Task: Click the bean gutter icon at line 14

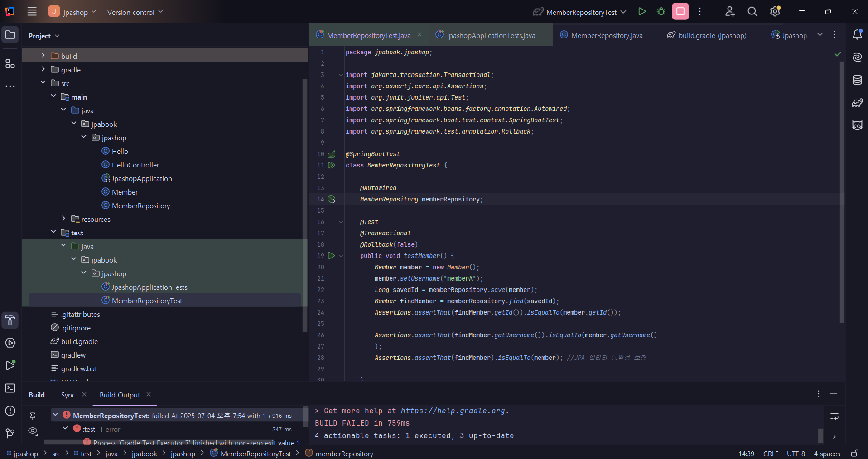Action: 332,199
